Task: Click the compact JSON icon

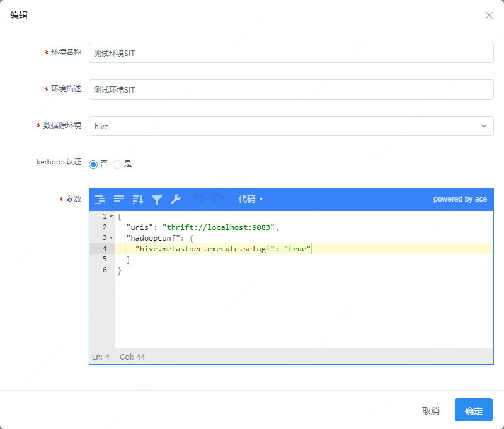Action: [x=119, y=200]
